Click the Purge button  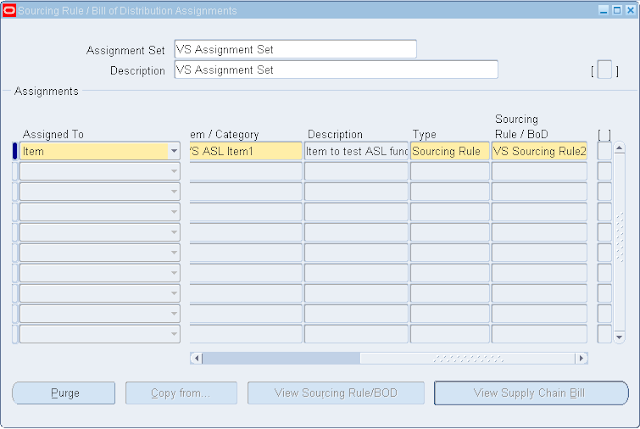point(64,393)
